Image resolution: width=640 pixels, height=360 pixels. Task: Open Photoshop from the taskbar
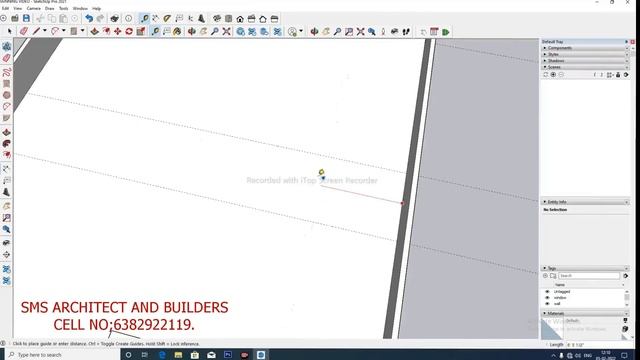tap(228, 355)
